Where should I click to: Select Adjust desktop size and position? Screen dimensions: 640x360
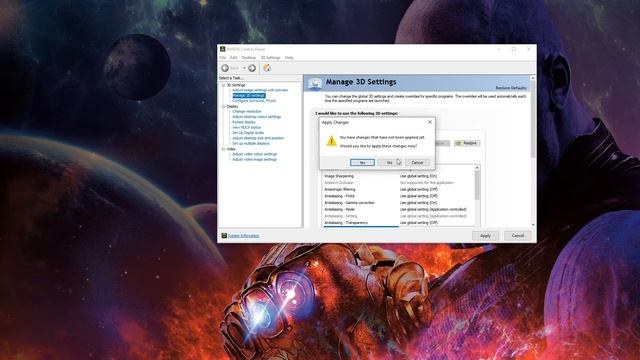pos(258,138)
